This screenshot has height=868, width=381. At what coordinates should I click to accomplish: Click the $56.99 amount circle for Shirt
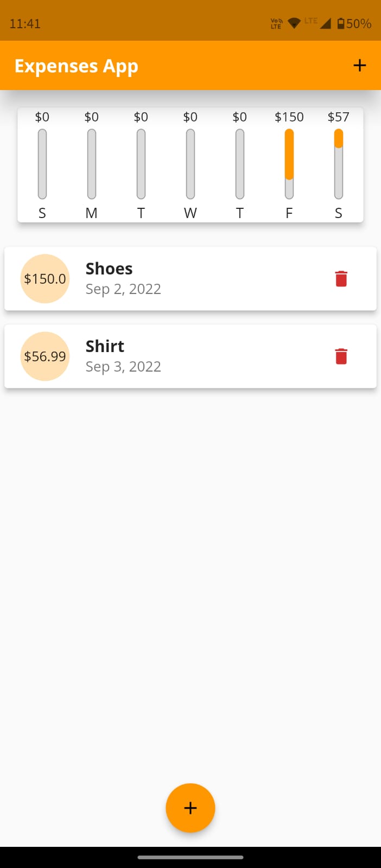pos(45,356)
